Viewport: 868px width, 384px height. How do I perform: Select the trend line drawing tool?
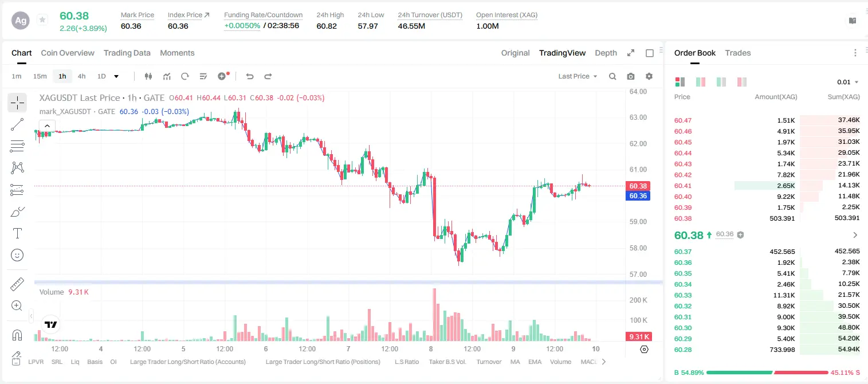coord(17,124)
